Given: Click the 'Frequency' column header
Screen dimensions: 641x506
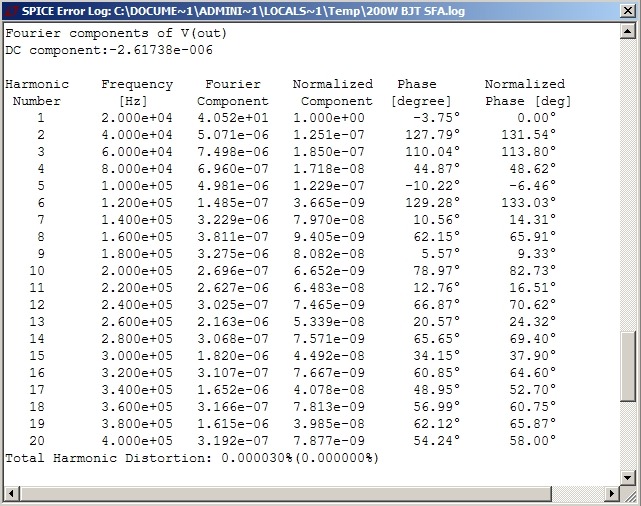Looking at the screenshot, I should click(x=137, y=85).
